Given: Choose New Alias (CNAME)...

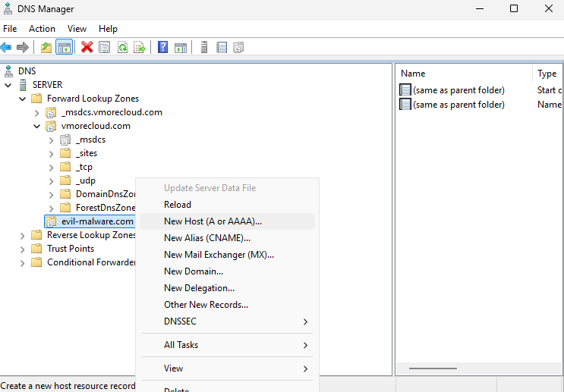Looking at the screenshot, I should 227,238.
